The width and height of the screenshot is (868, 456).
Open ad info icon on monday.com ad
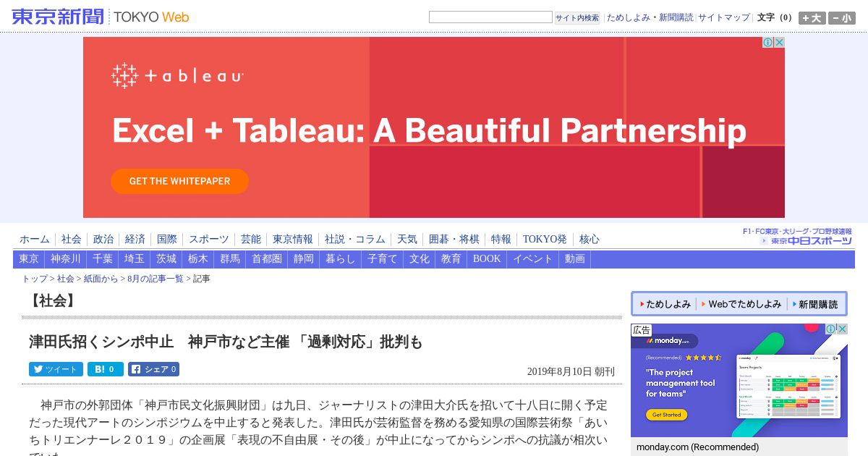pos(831,329)
